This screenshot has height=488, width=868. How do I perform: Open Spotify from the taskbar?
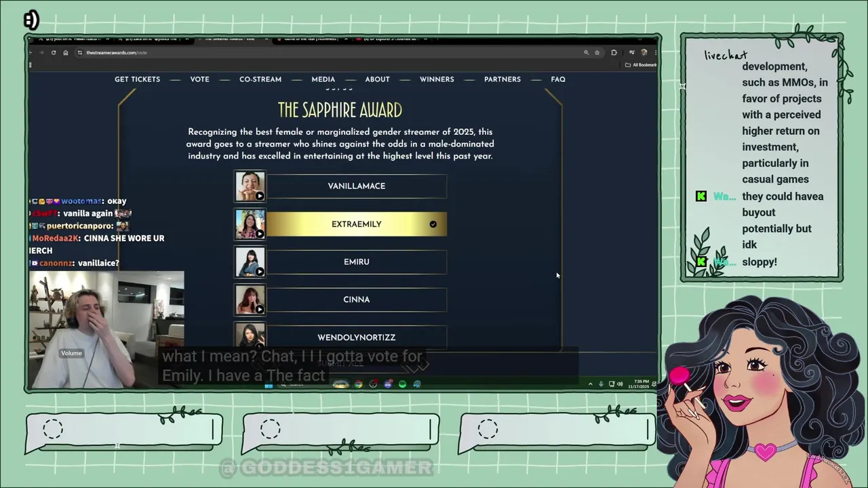[x=402, y=384]
